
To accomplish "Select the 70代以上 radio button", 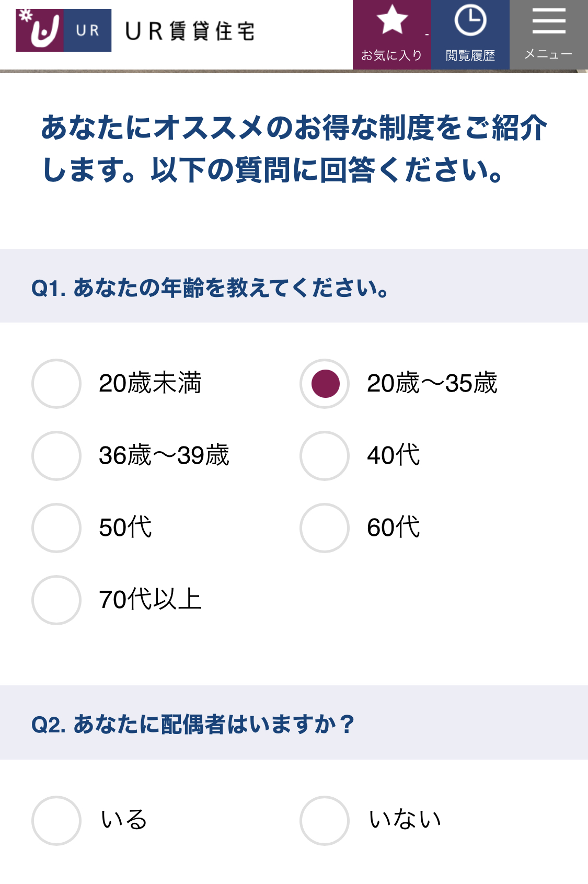I will click(56, 600).
